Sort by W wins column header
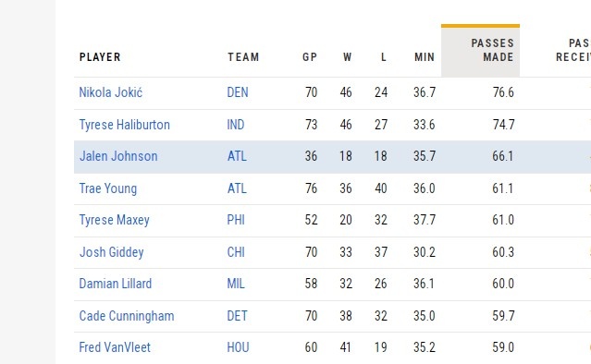Screen dimensions: 591x364 (x=347, y=57)
